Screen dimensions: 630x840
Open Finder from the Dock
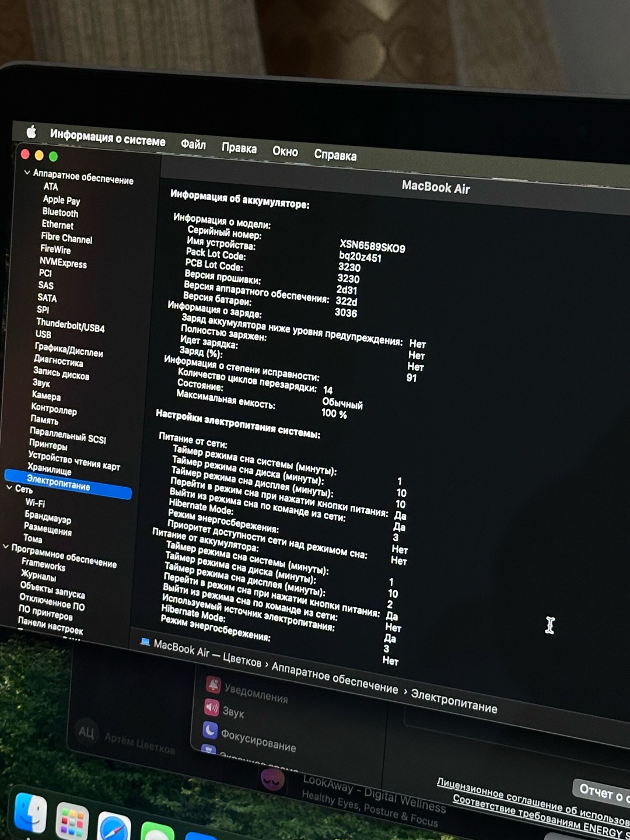tap(30, 813)
